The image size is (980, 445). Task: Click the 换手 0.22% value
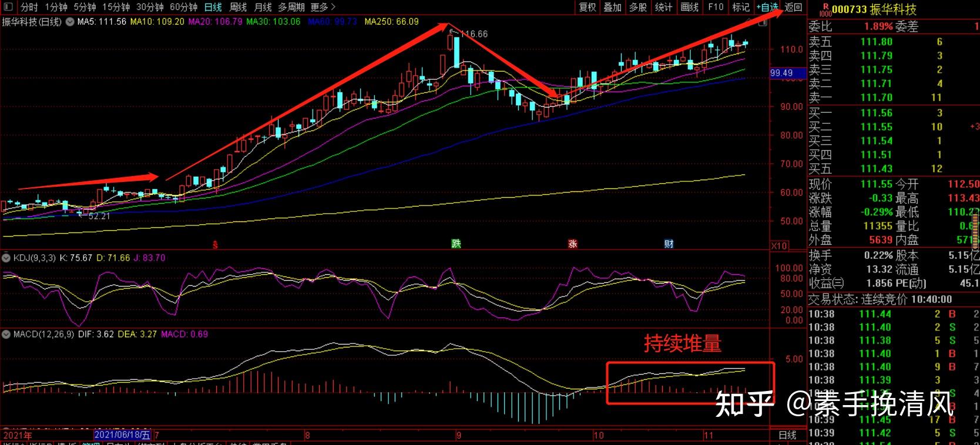point(878,255)
